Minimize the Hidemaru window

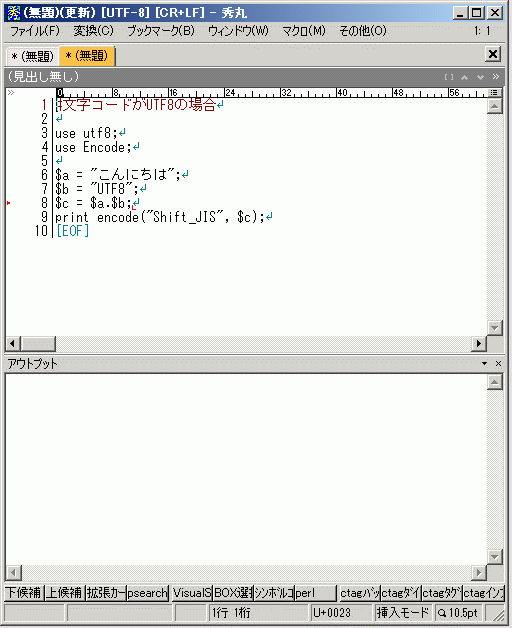point(460,13)
